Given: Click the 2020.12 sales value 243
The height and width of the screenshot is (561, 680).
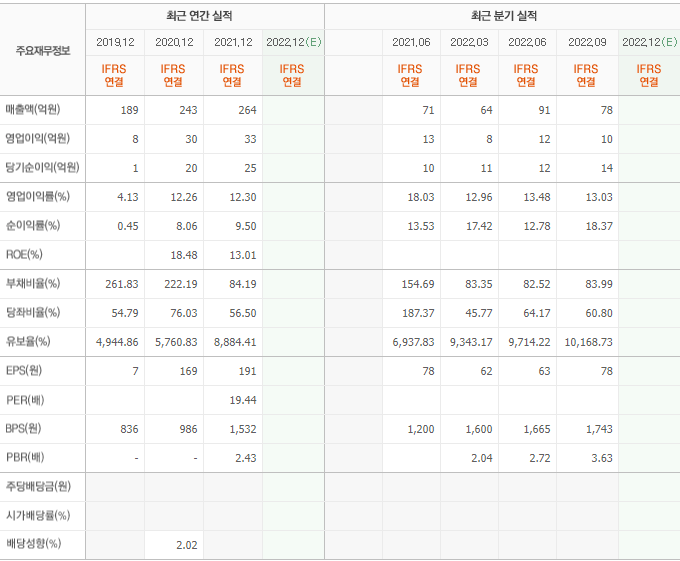Looking at the screenshot, I should coord(188,110).
